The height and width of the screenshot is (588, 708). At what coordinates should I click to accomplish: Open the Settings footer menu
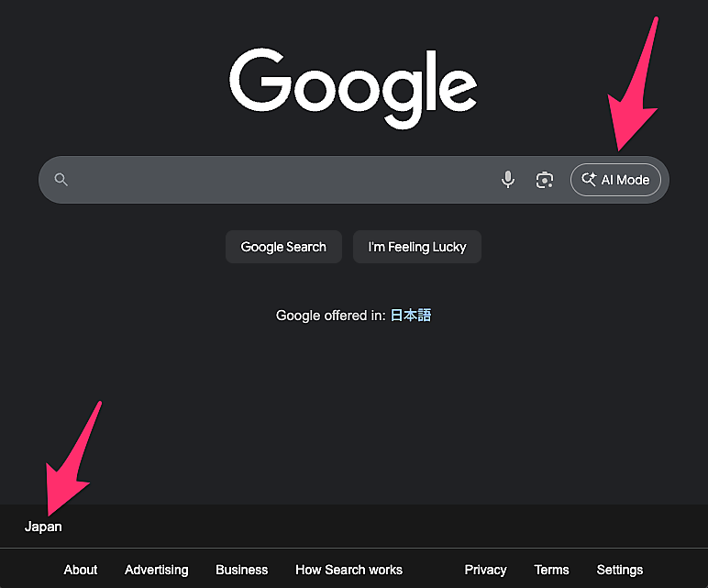(x=620, y=570)
